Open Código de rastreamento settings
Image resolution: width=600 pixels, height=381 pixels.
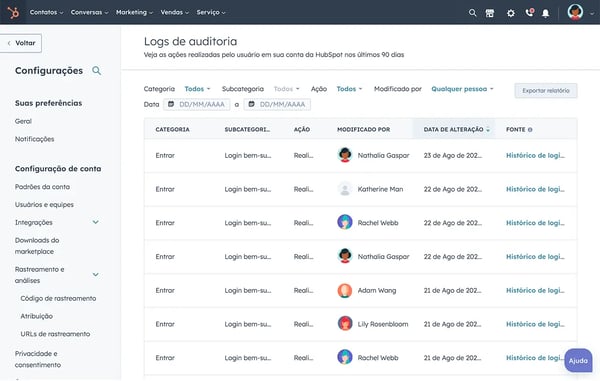[58, 298]
